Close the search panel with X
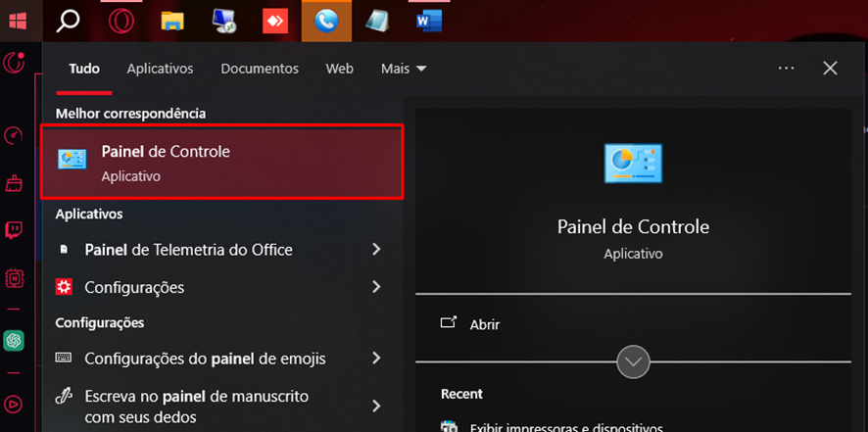Image resolution: width=868 pixels, height=432 pixels. [x=830, y=69]
